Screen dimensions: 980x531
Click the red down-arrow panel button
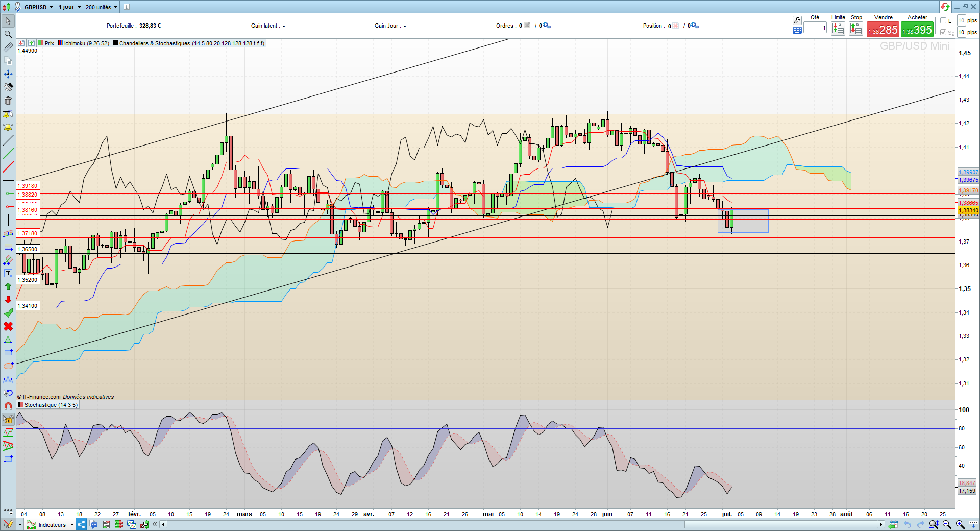pyautogui.click(x=21, y=43)
